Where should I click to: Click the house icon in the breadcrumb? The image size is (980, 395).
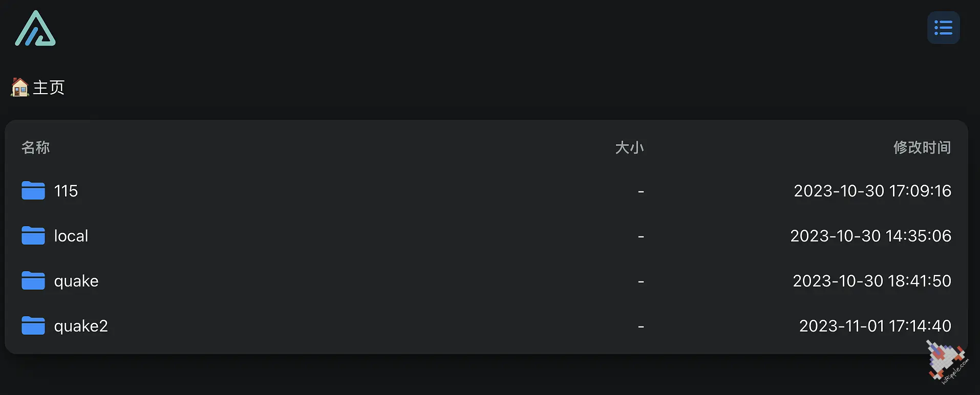[20, 87]
